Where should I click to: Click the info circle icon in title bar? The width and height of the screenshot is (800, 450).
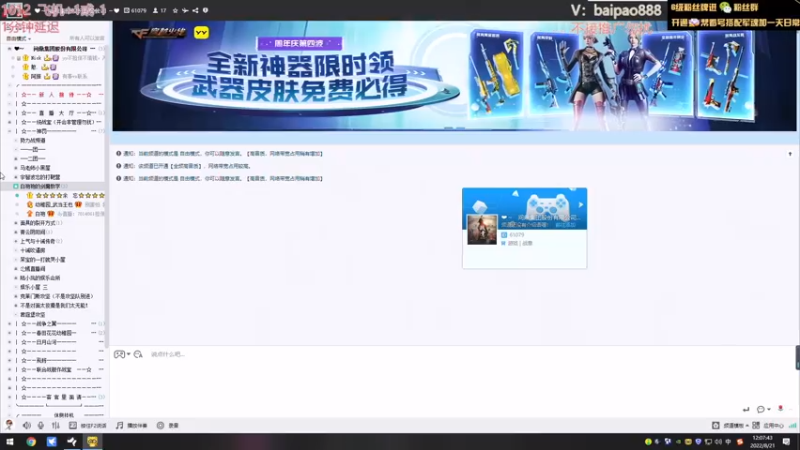tap(206, 10)
